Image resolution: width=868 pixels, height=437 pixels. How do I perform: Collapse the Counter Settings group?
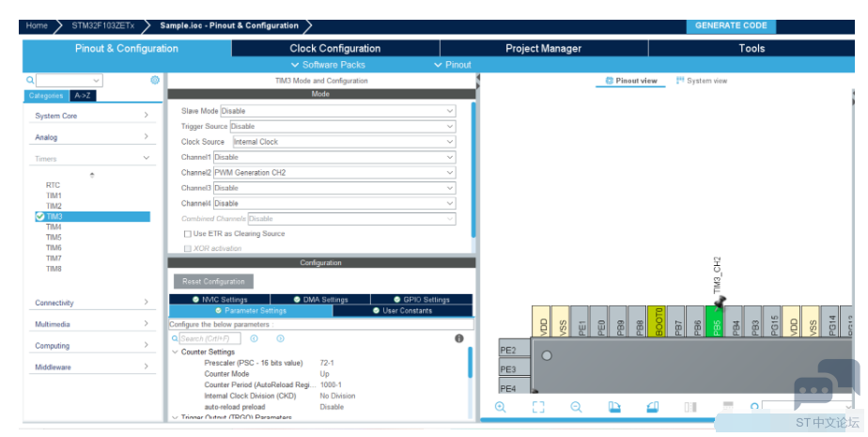[175, 351]
